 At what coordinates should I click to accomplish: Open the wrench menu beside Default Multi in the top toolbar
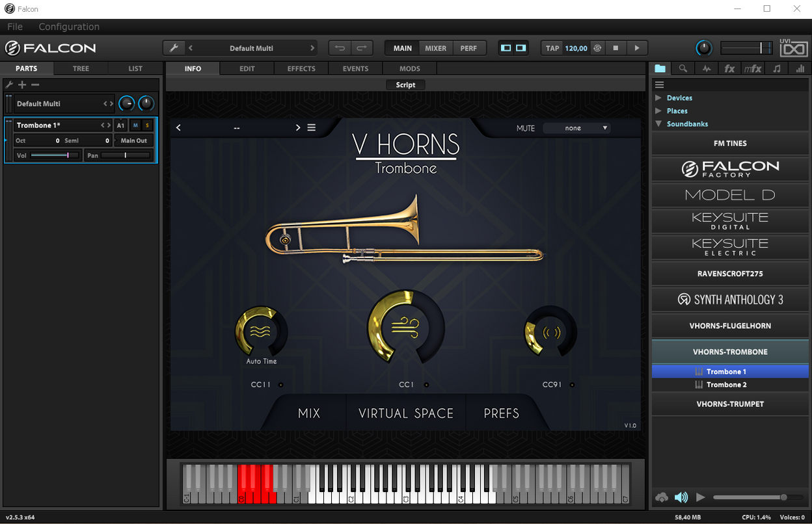click(x=173, y=48)
